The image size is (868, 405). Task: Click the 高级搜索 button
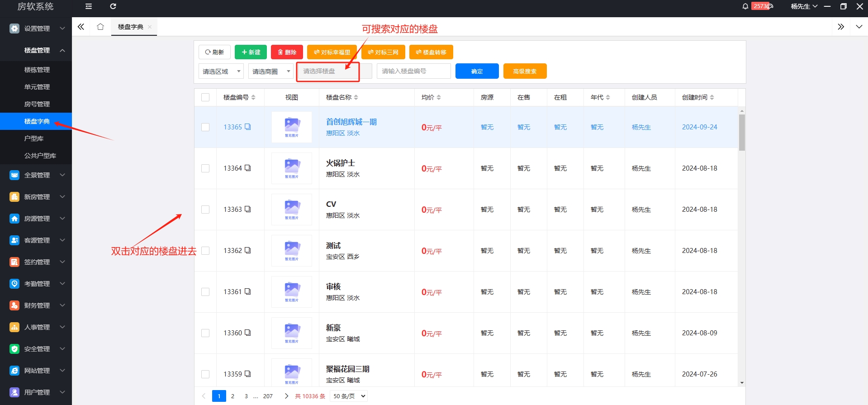tap(525, 71)
